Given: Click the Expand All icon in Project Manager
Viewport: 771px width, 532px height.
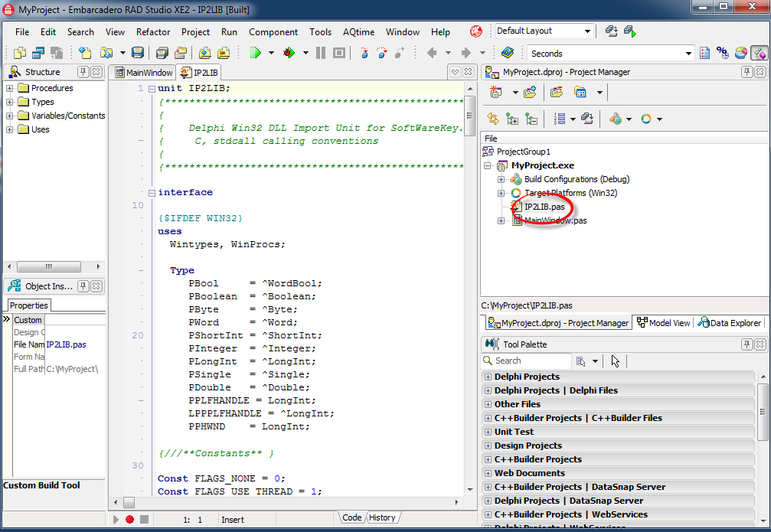Looking at the screenshot, I should (x=512, y=119).
